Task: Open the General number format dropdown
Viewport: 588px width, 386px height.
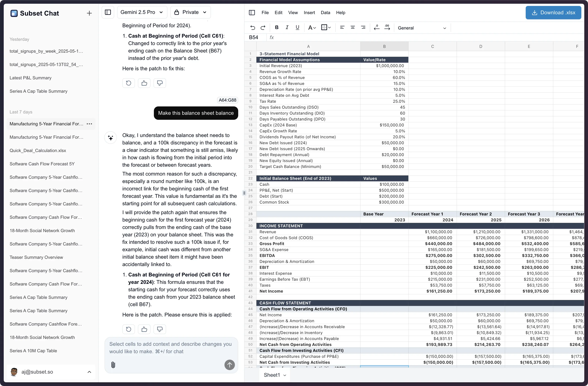Action: tap(422, 28)
